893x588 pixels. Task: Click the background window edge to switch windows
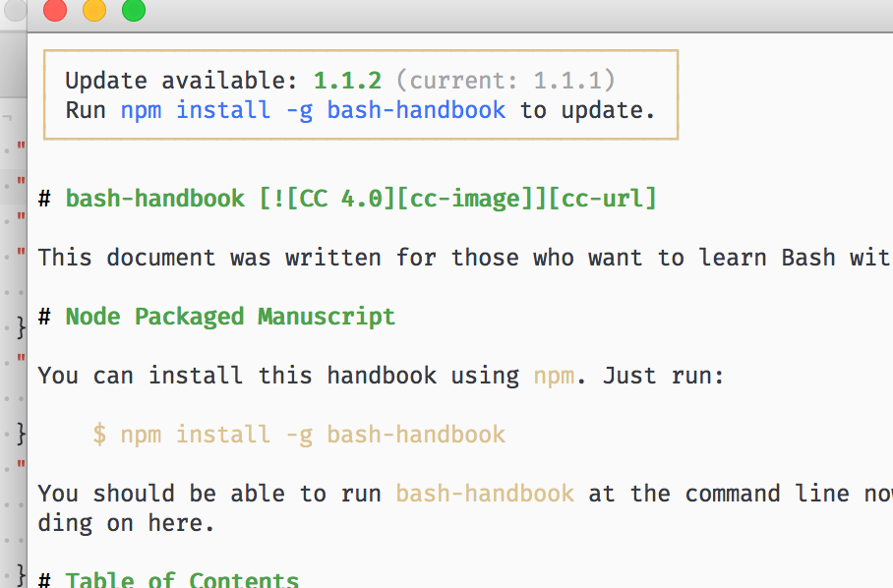[10, 295]
